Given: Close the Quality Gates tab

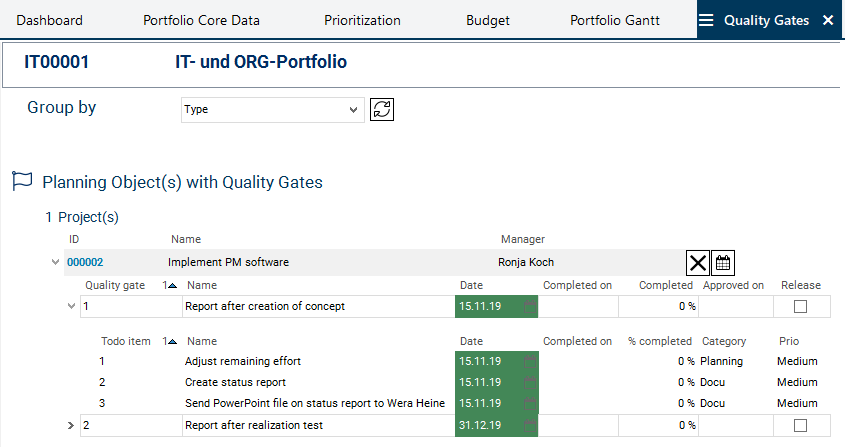Looking at the screenshot, I should pos(827,20).
